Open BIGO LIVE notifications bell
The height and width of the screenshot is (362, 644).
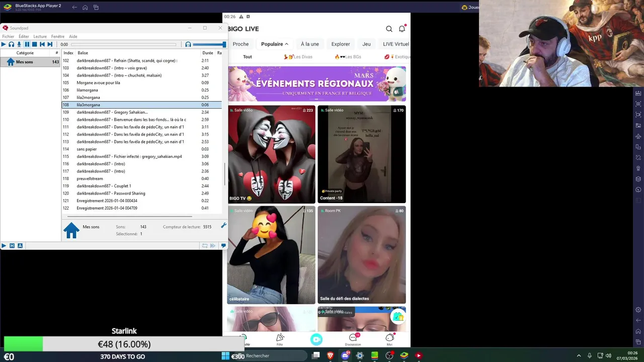pyautogui.click(x=402, y=29)
